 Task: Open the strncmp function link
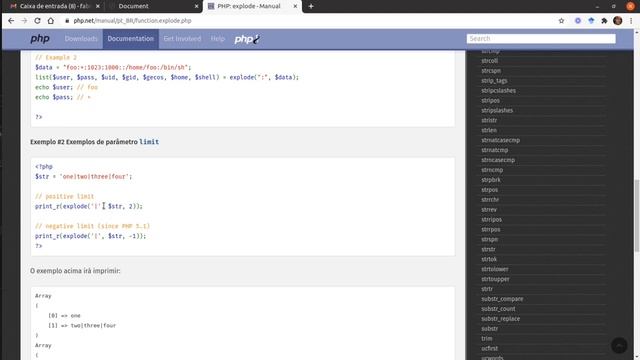pos(492,170)
